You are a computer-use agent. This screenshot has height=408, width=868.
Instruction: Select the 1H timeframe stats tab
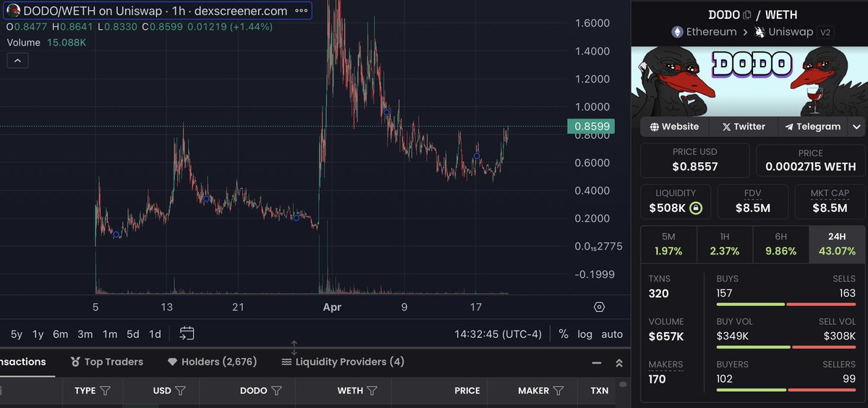[724, 244]
